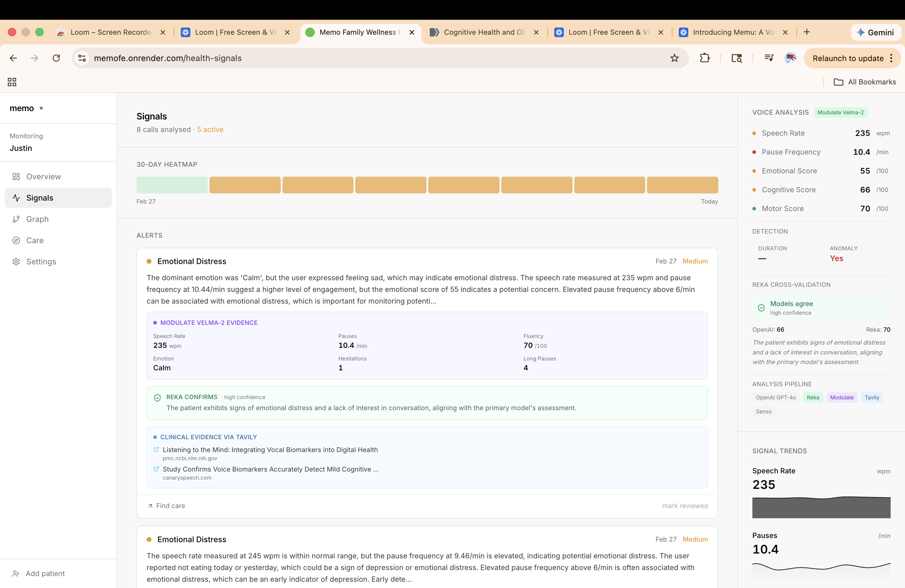The height and width of the screenshot is (588, 905).
Task: Open Chrome three-dot menu beside Relaunch
Action: [891, 58]
